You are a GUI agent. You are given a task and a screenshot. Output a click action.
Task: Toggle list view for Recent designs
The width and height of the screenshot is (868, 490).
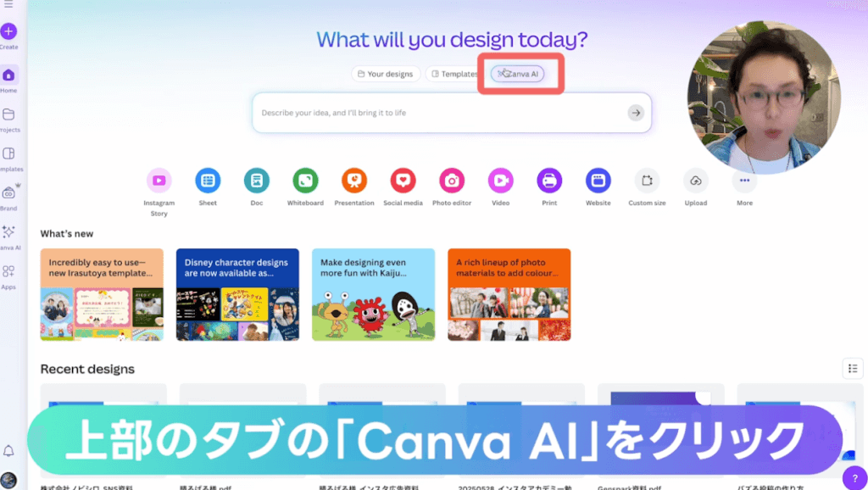click(x=853, y=369)
